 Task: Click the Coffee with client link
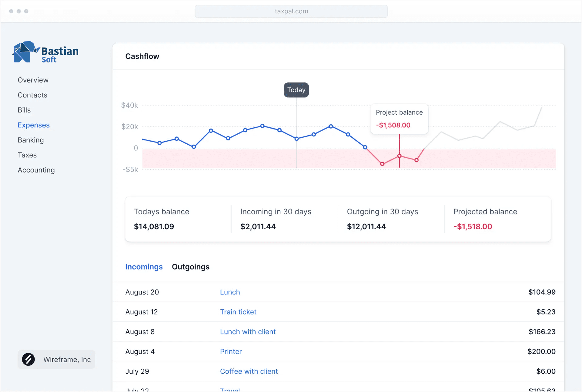point(249,371)
